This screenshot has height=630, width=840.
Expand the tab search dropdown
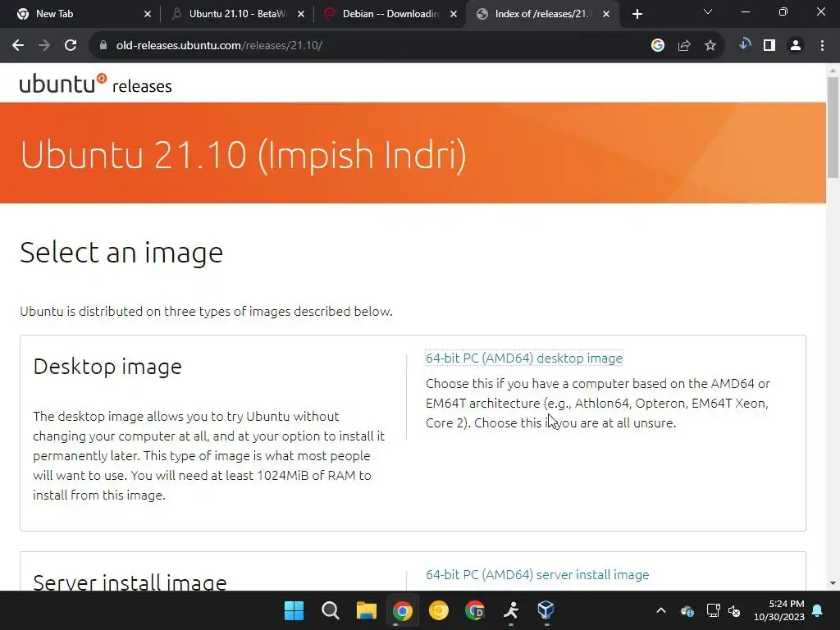708,11
